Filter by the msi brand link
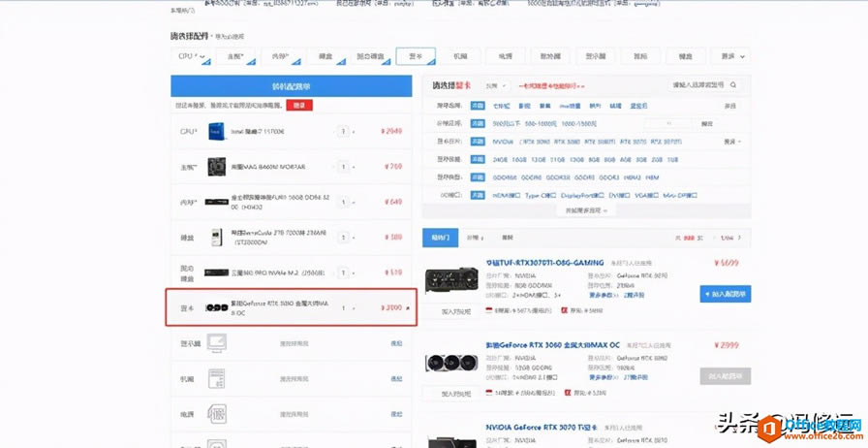 pyautogui.click(x=570, y=106)
